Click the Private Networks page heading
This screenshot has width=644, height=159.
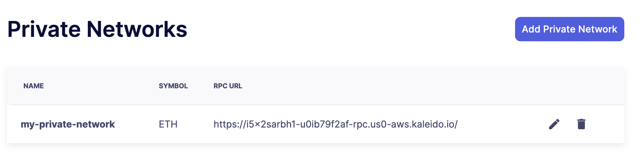97,29
